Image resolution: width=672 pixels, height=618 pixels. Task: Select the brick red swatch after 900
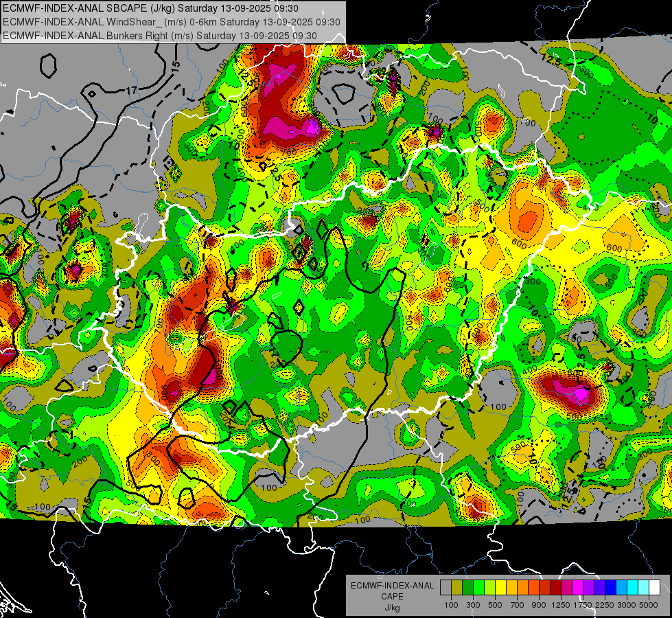[545, 587]
